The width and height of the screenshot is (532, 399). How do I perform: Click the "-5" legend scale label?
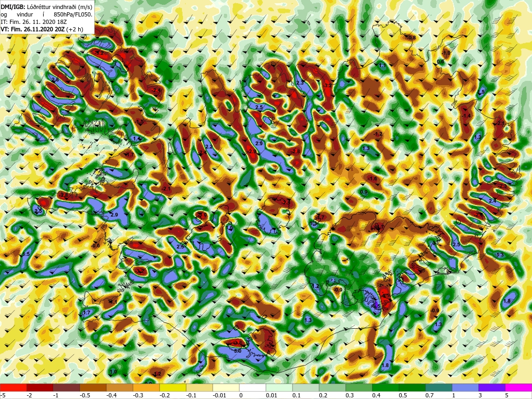click(2, 395)
